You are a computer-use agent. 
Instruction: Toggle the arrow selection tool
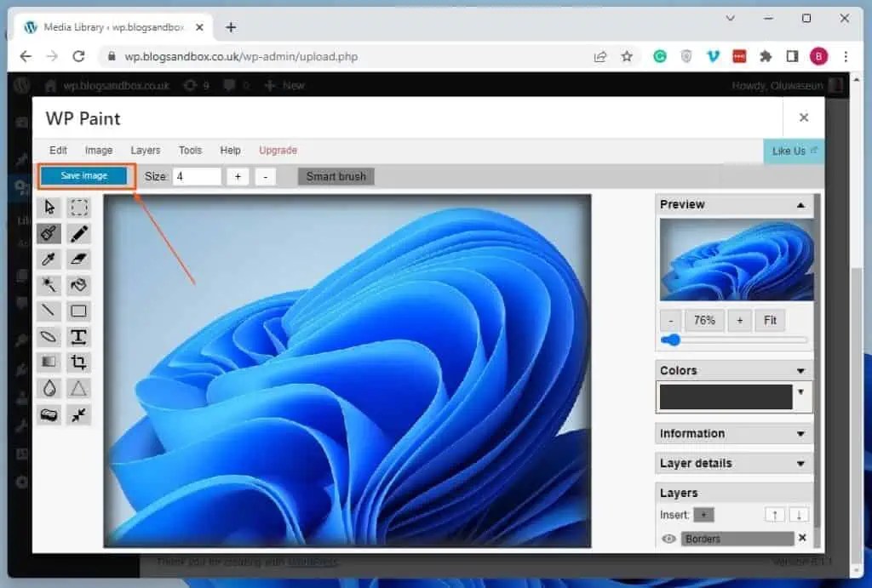49,207
